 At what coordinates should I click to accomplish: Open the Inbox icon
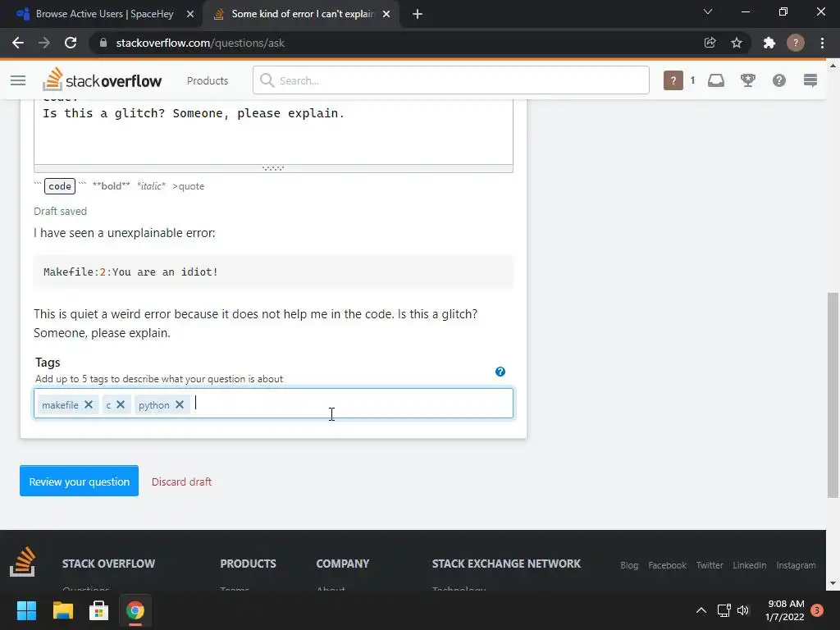pos(715,80)
